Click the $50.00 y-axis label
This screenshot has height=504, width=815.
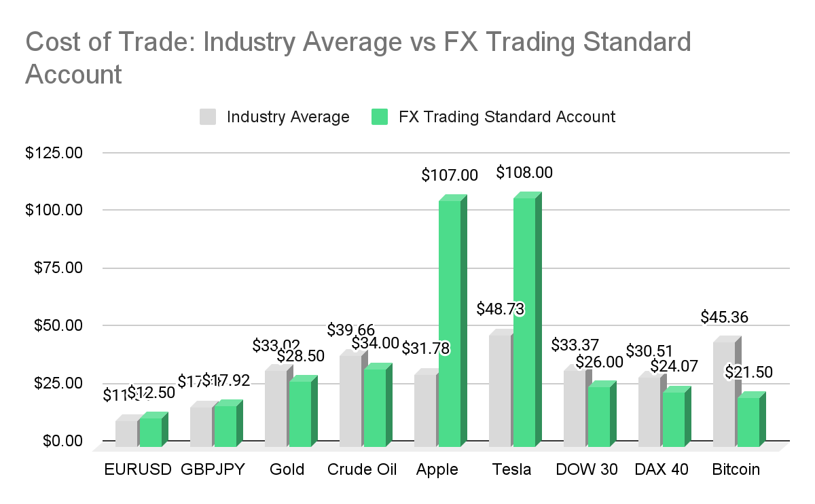[x=58, y=325]
